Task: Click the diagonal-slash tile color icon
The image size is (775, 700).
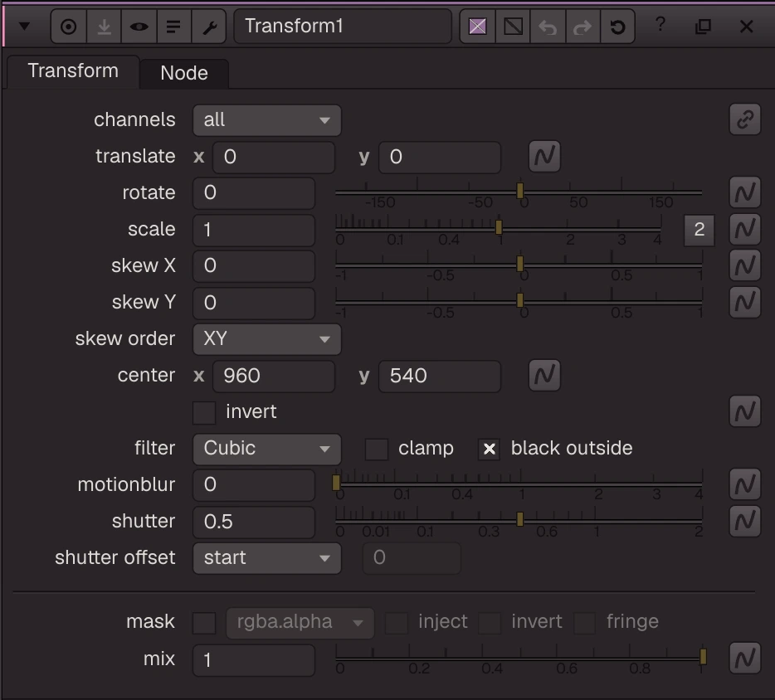Action: click(513, 27)
